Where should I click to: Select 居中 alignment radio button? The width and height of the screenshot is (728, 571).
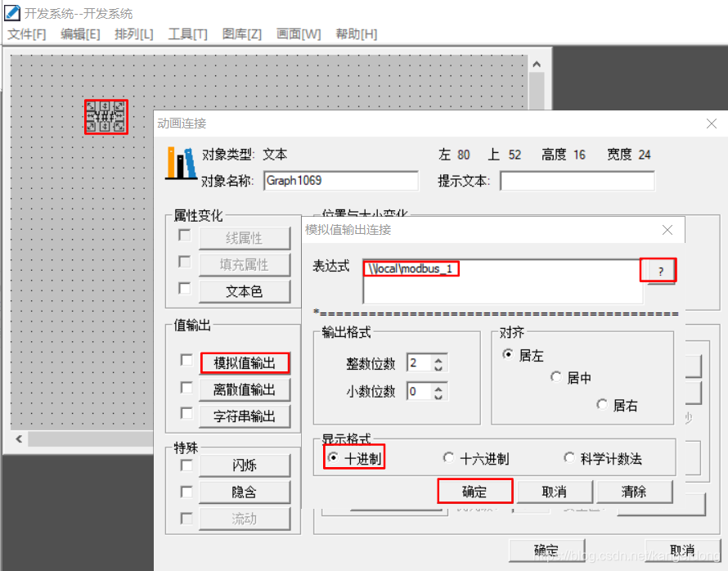point(556,376)
